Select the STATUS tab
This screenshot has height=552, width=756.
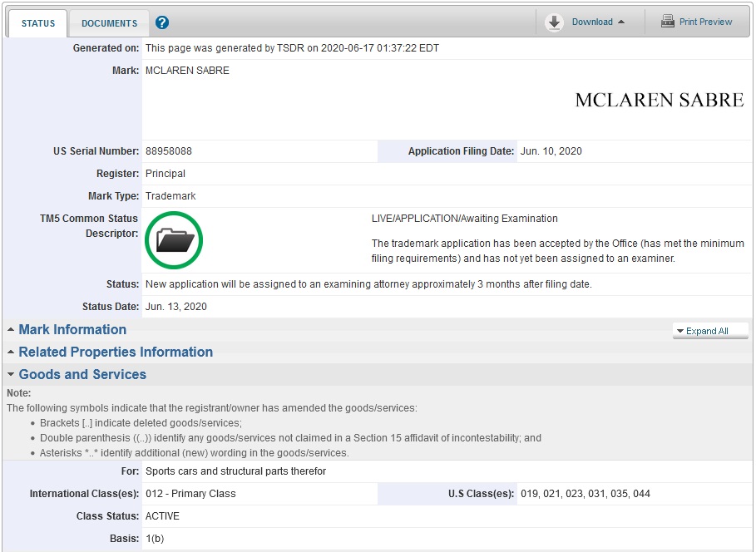click(x=38, y=23)
